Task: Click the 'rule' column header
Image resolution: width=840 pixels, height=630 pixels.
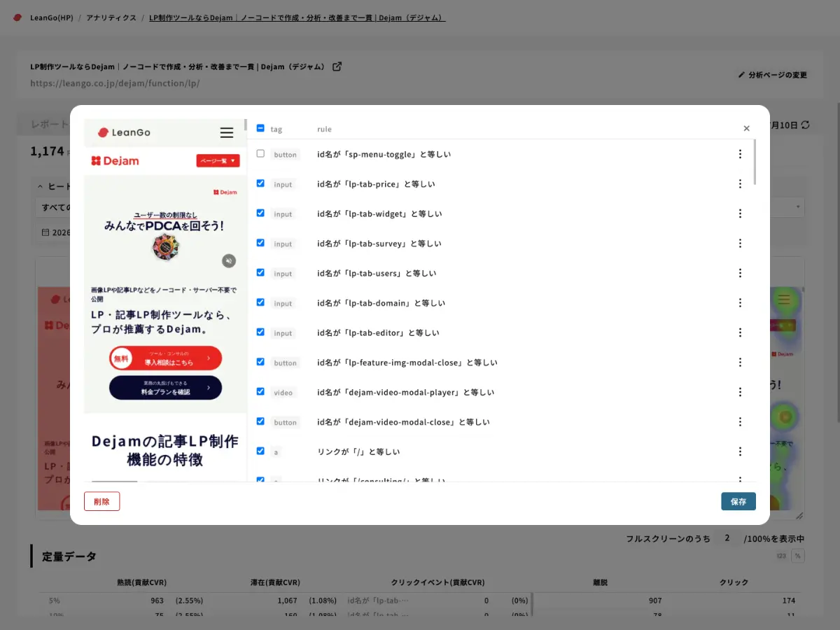Action: coord(324,129)
